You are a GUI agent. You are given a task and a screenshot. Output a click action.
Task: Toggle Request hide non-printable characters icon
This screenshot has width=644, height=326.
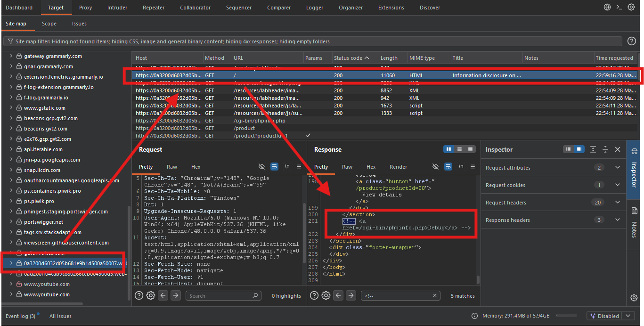[262, 167]
